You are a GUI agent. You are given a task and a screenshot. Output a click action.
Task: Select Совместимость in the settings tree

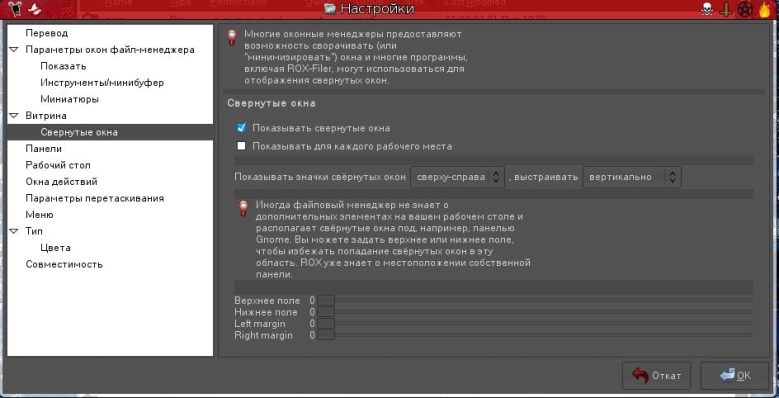pos(64,264)
